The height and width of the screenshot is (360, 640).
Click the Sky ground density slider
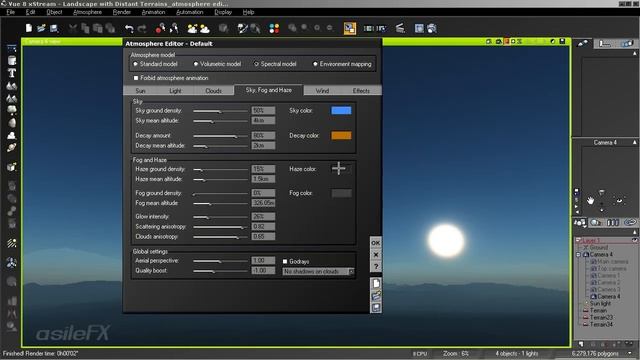coord(220,111)
